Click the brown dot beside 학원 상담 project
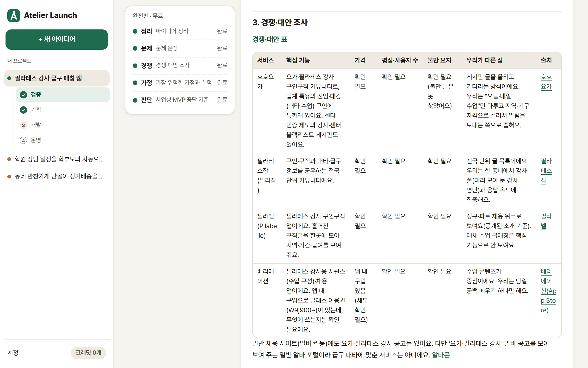 pos(9,159)
